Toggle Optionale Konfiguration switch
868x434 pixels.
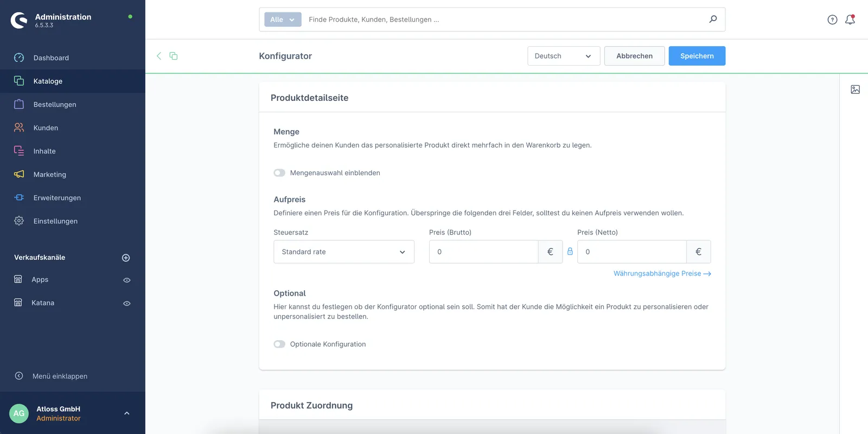[279, 344]
